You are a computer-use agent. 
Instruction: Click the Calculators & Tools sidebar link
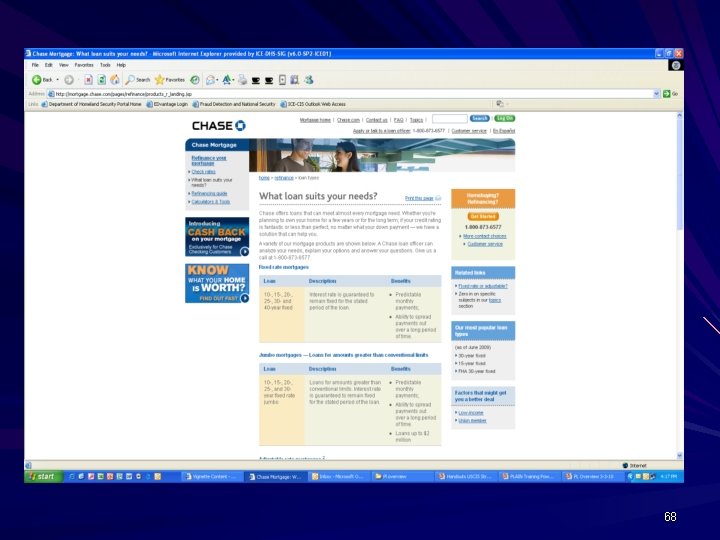(210, 202)
